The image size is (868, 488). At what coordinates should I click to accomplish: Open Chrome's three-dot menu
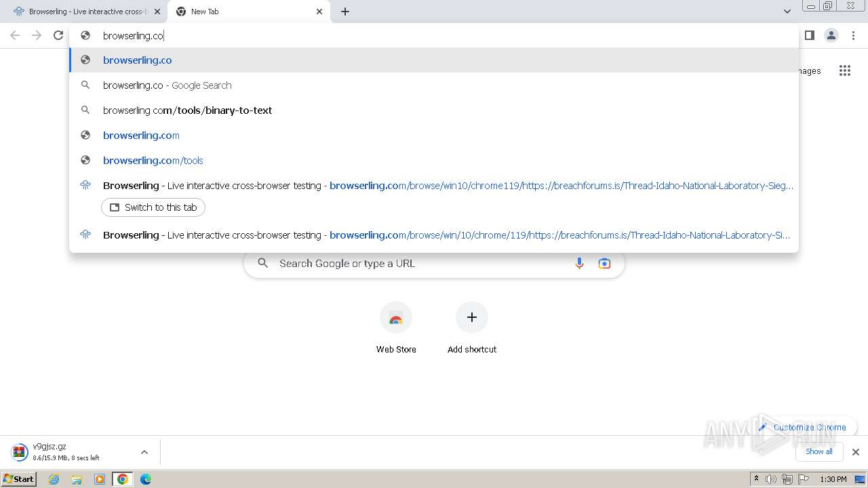click(854, 35)
